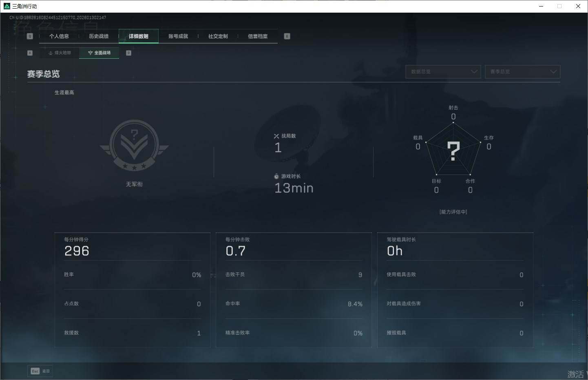Image resolution: width=588 pixels, height=380 pixels.
Task: Switch to the 历史战绩 tab
Action: pos(99,36)
